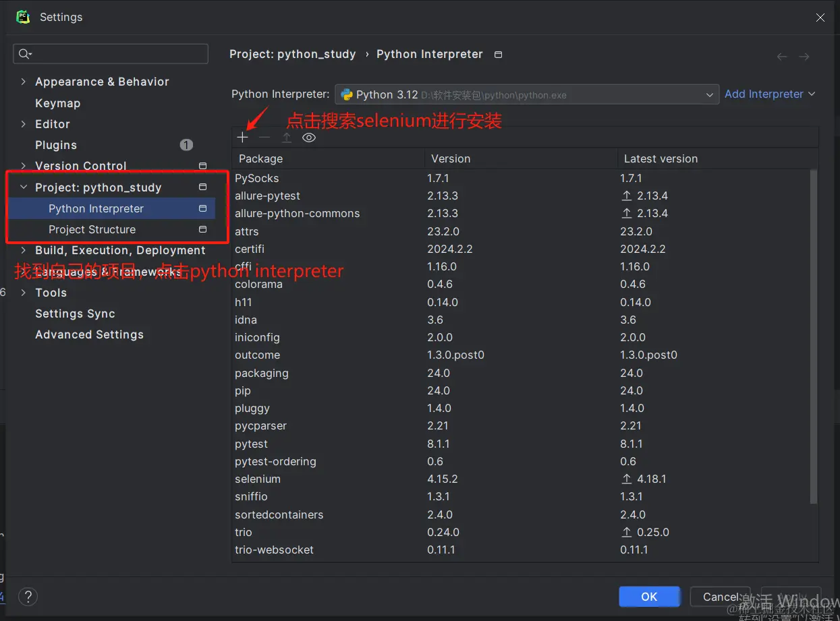
Task: Select the pytest-ordering package row
Action: coord(520,461)
